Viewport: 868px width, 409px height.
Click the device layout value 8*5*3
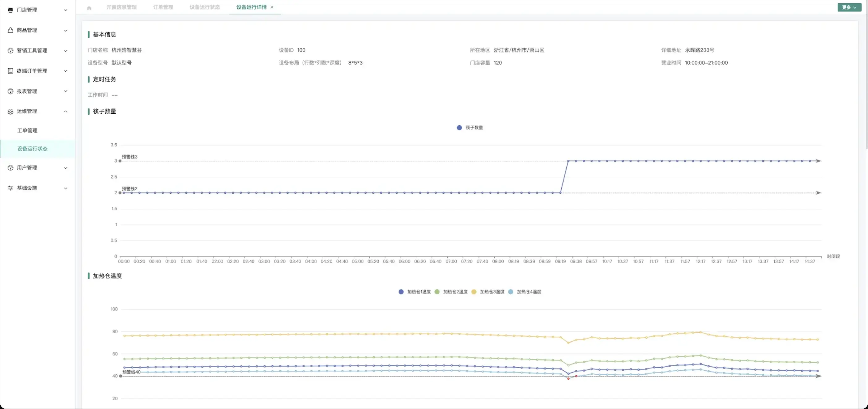(x=355, y=63)
